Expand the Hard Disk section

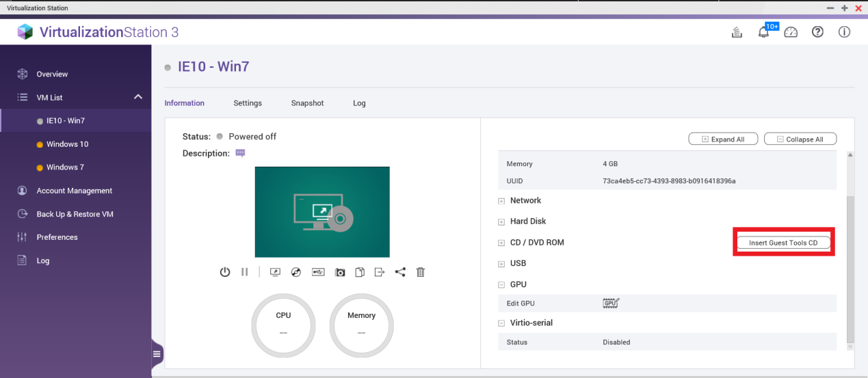pyautogui.click(x=501, y=222)
